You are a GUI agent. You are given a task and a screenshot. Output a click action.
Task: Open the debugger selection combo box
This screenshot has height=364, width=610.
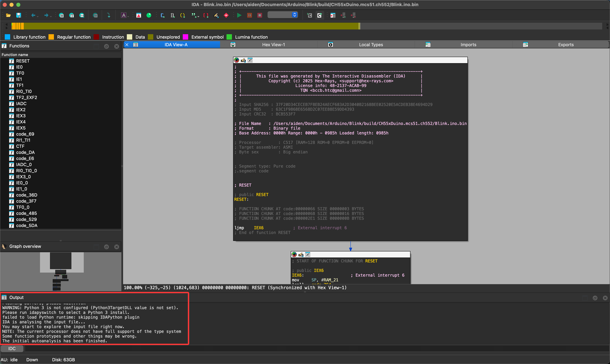pyautogui.click(x=282, y=15)
